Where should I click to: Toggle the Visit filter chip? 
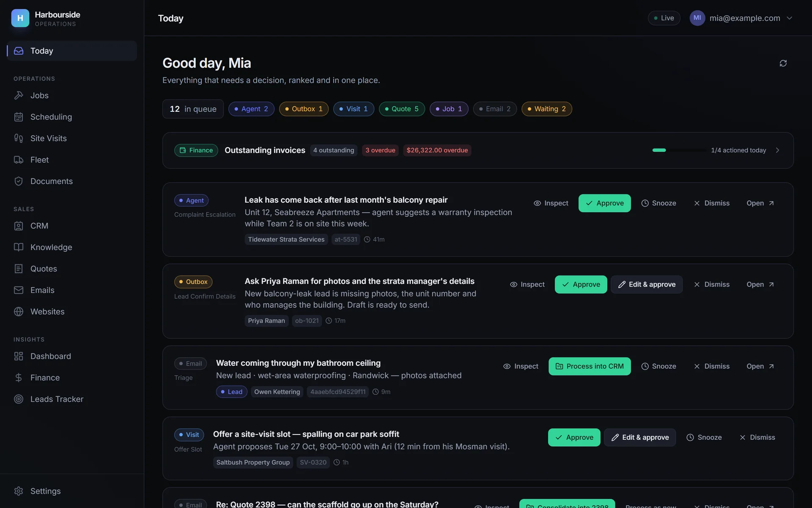354,109
